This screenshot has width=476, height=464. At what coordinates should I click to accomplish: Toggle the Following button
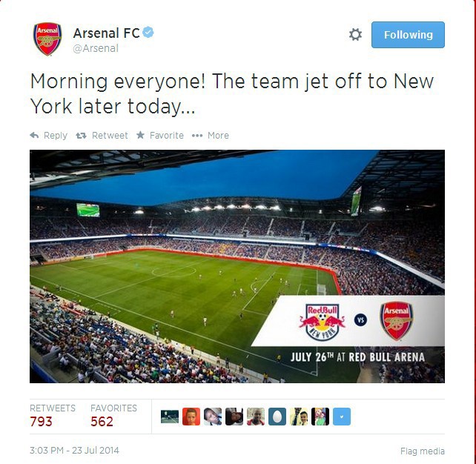408,35
